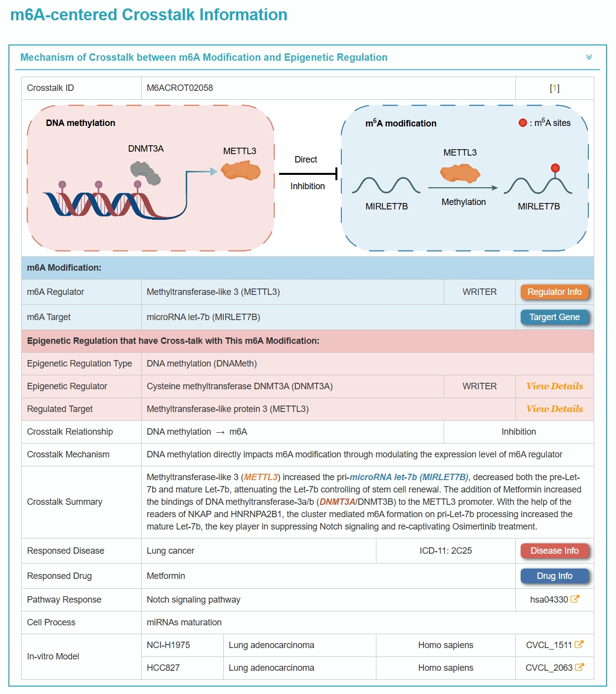Open the Disease Info button
Screen dimensions: 616x694
pyautogui.click(x=554, y=551)
